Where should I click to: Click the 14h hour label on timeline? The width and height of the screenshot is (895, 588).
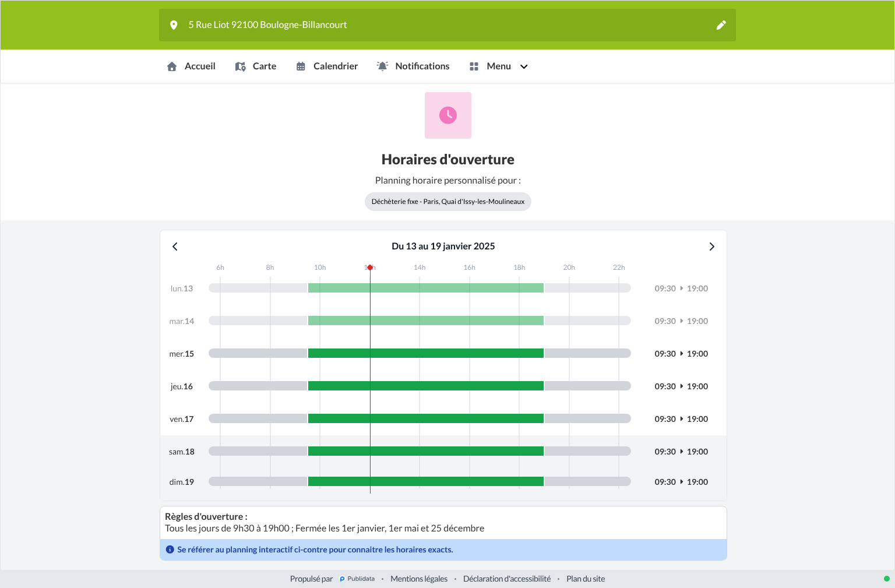420,267
